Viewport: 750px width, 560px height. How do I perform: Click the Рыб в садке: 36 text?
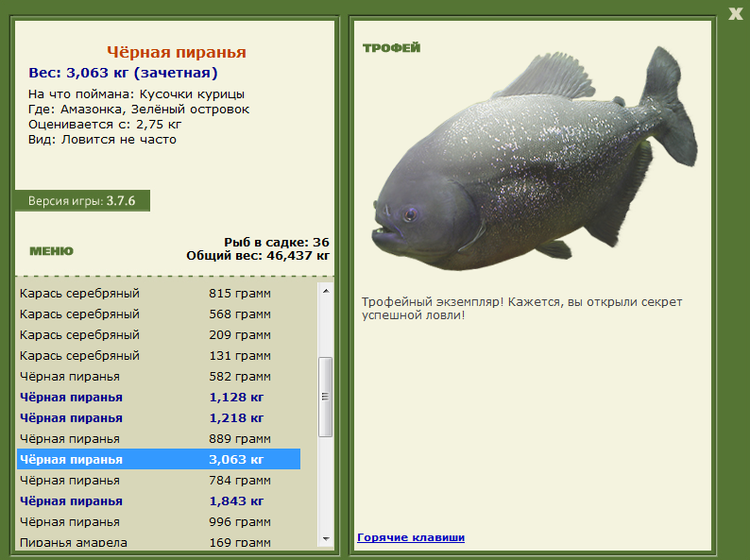click(x=277, y=243)
